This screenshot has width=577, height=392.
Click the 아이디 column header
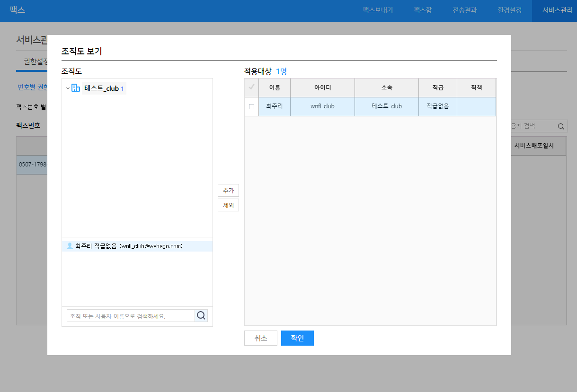coord(322,87)
